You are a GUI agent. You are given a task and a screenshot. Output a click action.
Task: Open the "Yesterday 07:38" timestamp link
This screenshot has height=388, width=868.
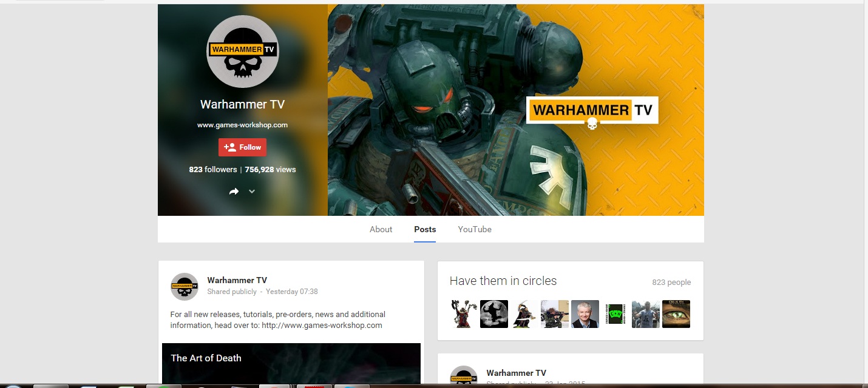[x=292, y=292]
